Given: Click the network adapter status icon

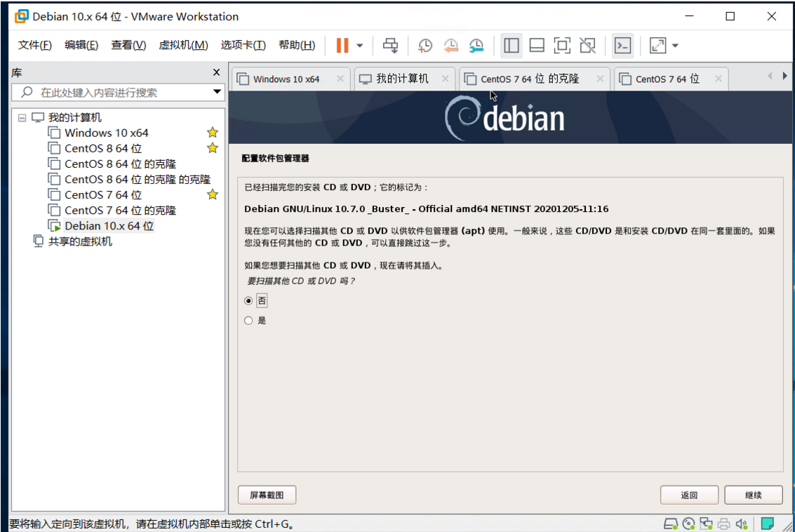Looking at the screenshot, I should 705,523.
